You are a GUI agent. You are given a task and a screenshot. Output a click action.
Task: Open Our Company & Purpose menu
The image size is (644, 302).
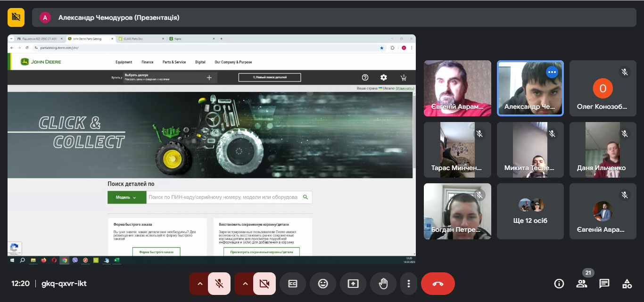tap(233, 62)
